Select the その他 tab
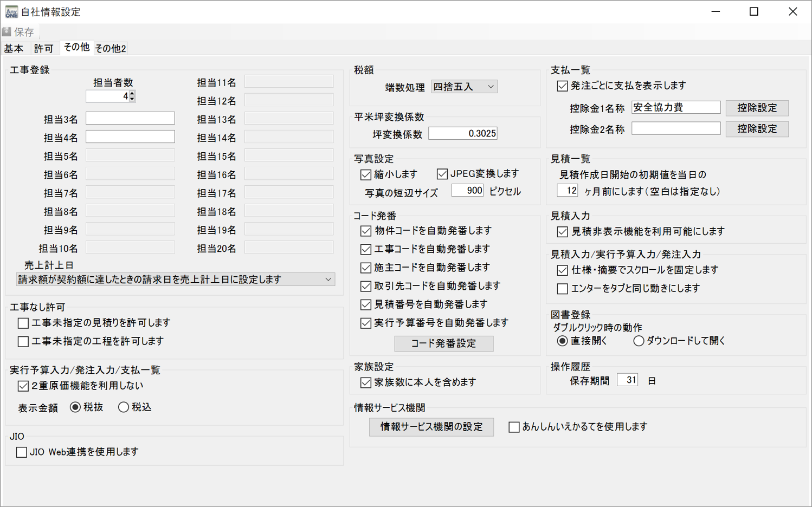The height and width of the screenshot is (507, 812). [76, 47]
